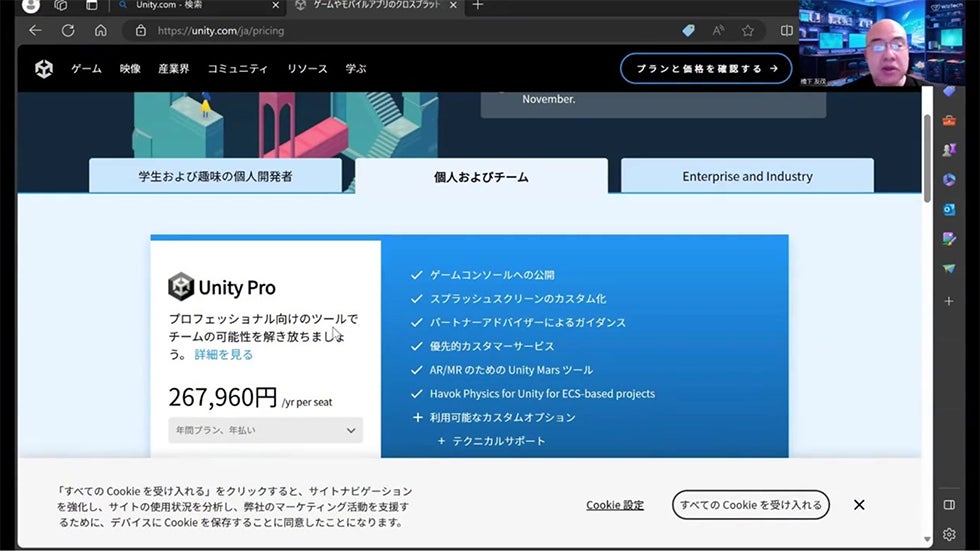The width and height of the screenshot is (980, 551).
Task: Go back with the browser back arrow
Action: pos(35,30)
